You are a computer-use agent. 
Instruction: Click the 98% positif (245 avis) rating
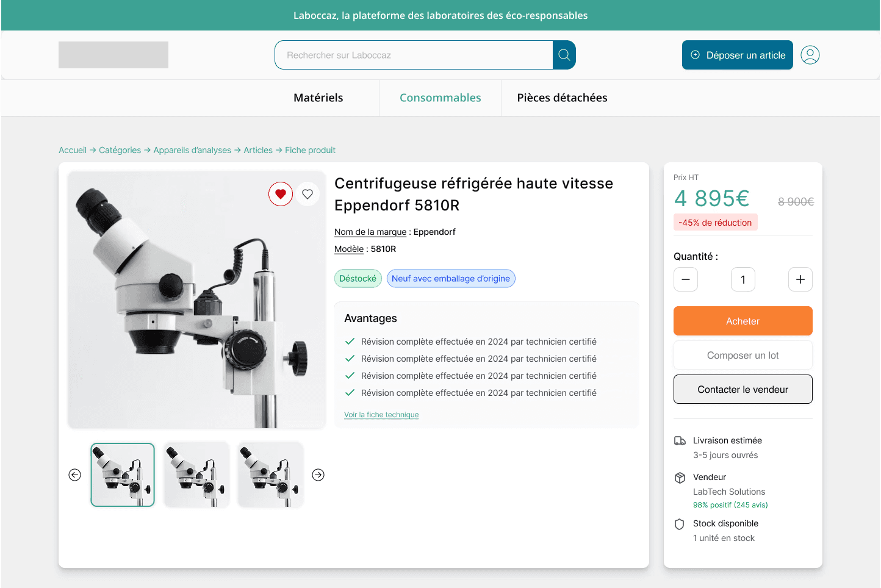pos(730,505)
